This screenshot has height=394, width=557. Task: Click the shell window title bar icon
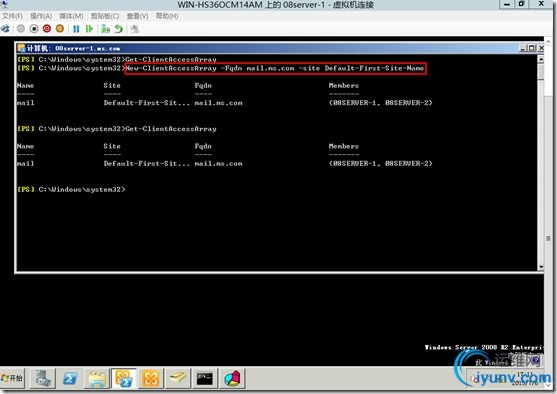point(21,48)
